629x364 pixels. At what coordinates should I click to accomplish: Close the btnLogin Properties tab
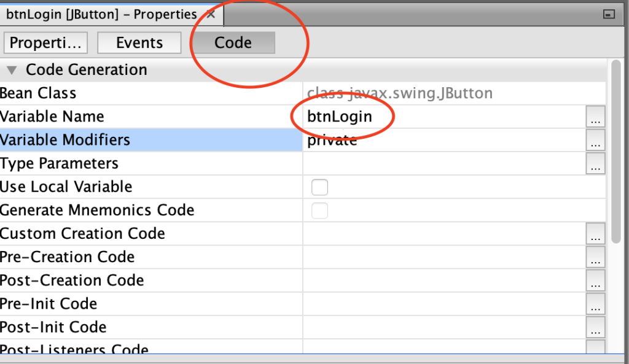point(210,14)
